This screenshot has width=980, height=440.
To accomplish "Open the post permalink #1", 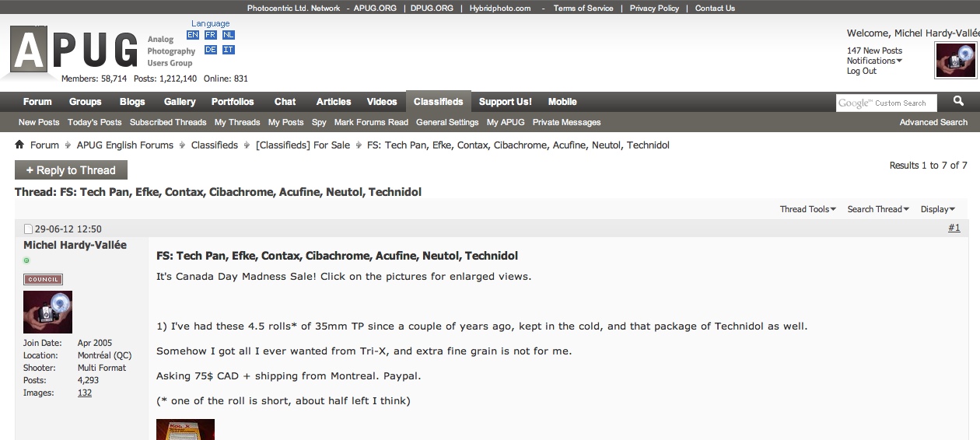I will pos(954,228).
